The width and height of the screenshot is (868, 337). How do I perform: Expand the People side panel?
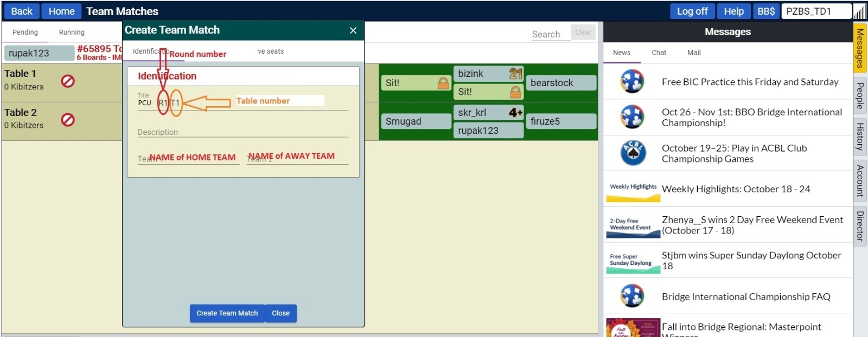(860, 96)
